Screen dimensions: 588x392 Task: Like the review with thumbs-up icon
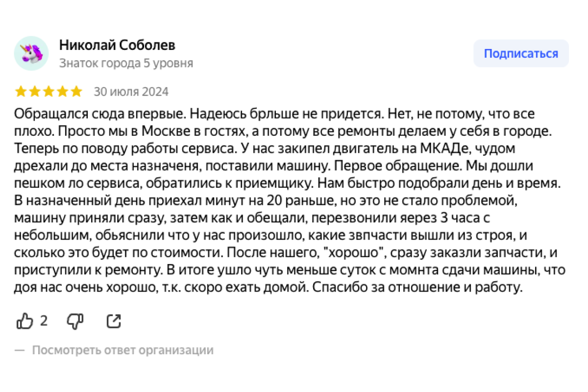[x=24, y=321]
